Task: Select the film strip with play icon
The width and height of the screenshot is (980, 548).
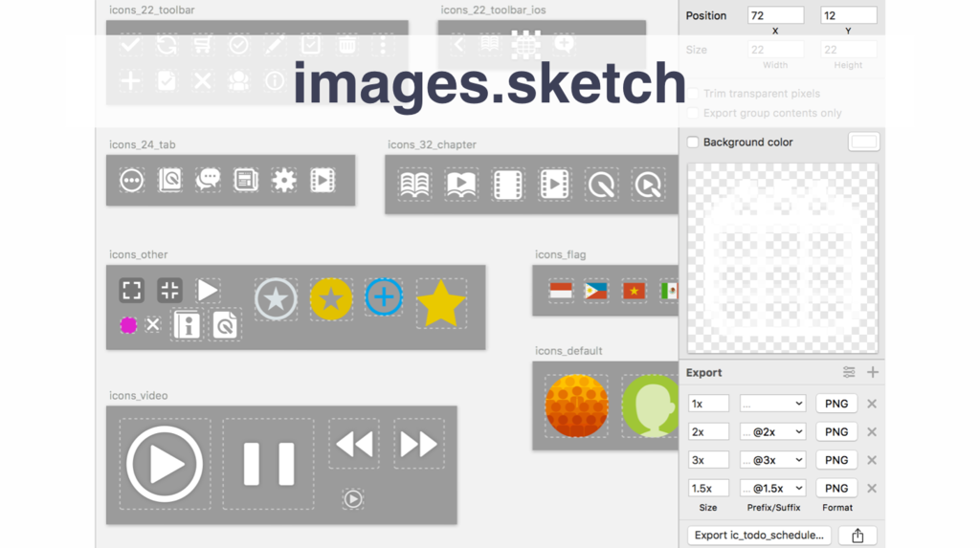Action: click(554, 185)
